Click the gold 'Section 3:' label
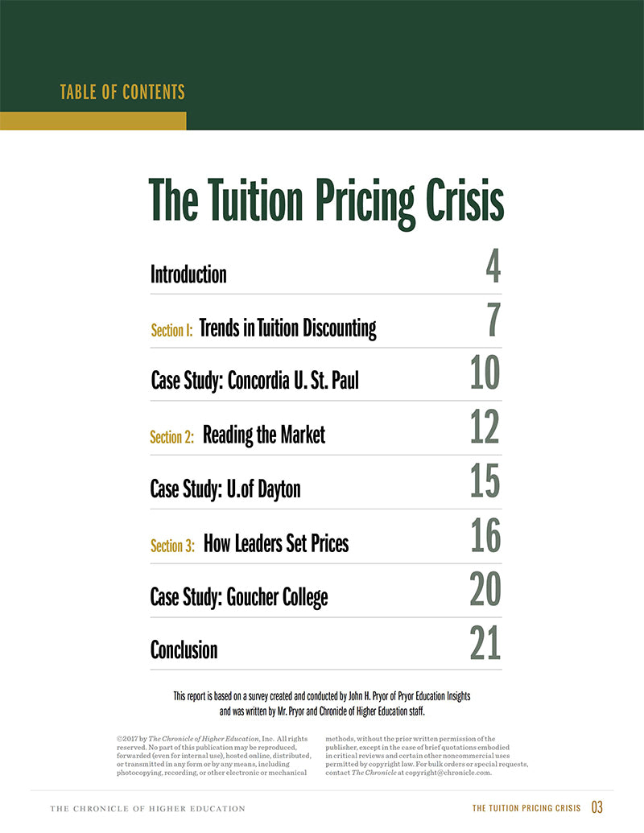 172,546
